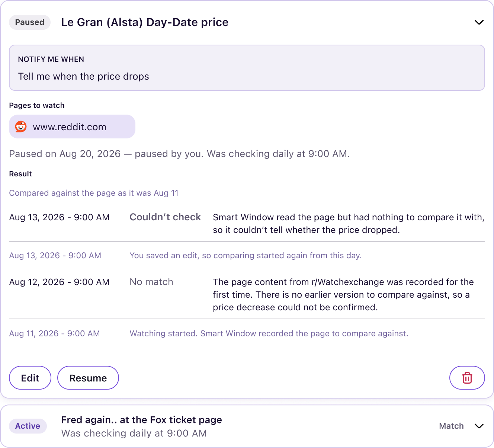The width and height of the screenshot is (494, 448).
Task: Click the Le Gran (Alsta) Day-Date price title
Action: click(x=145, y=22)
